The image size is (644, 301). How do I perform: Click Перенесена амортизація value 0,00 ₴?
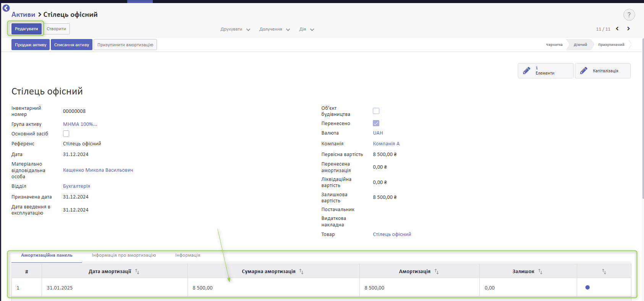pos(380,167)
